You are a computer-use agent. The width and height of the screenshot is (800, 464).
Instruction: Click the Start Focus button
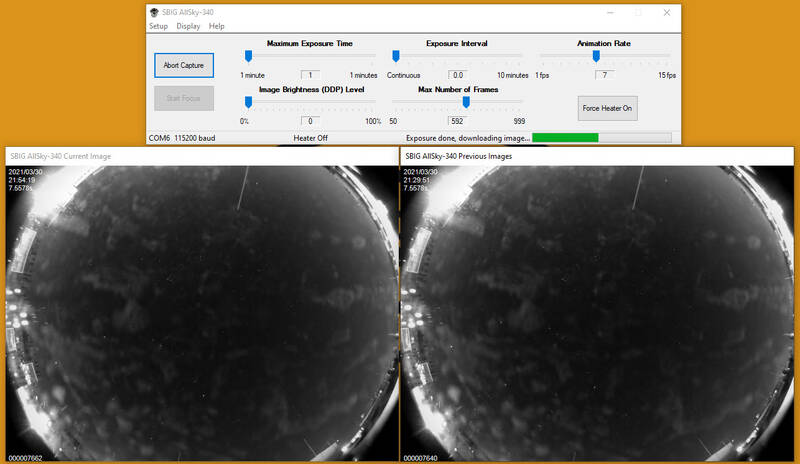coord(184,98)
